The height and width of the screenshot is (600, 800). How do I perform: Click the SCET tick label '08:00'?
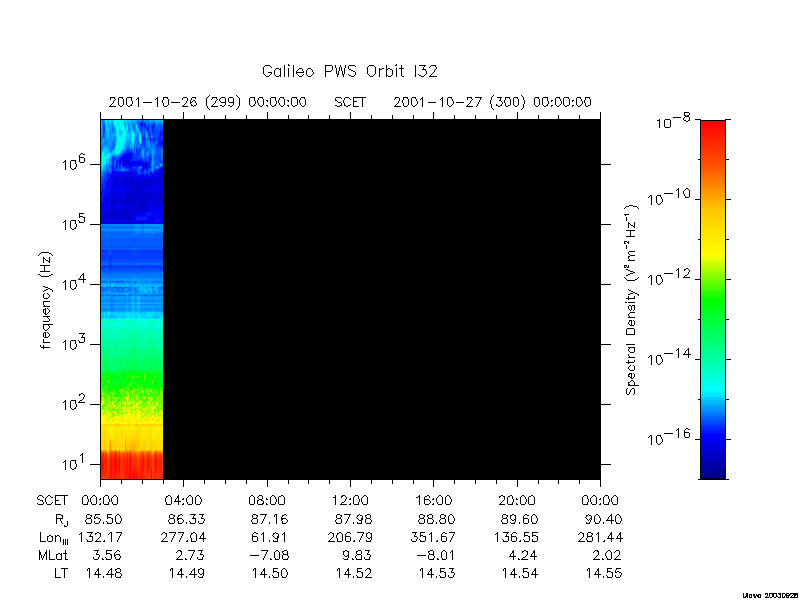[x=267, y=501]
